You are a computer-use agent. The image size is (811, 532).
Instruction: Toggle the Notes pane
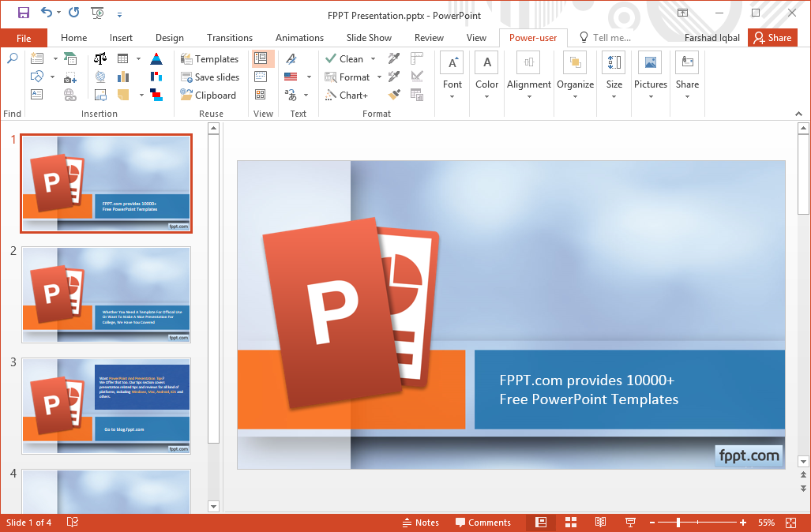(x=420, y=523)
